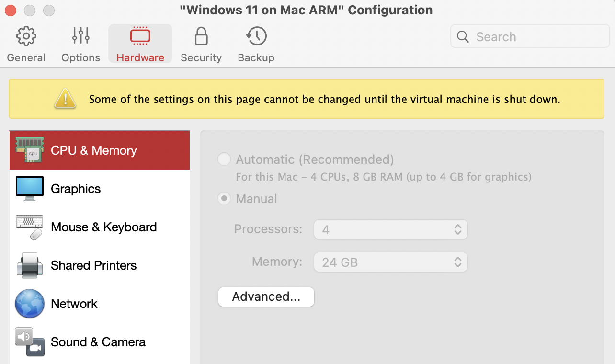Click the window title Configuration text
615x364 pixels.
point(306,10)
